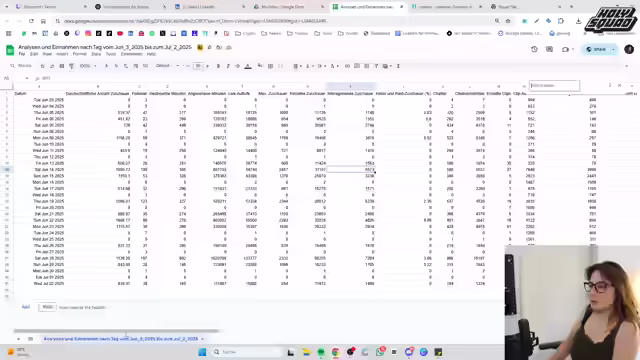Screen dimensions: 640x360
Task: Select cell Sat Jun 14 2025
Action: pyautogui.click(x=39, y=169)
